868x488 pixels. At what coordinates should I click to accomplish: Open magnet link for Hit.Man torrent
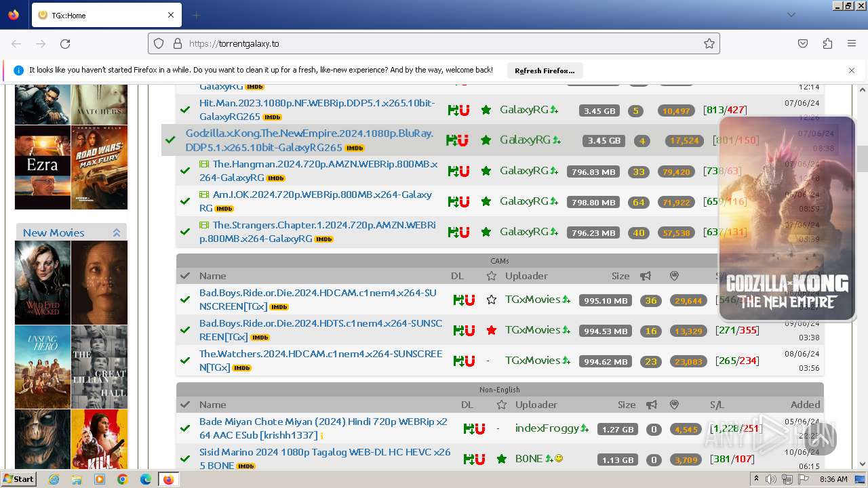(x=464, y=110)
